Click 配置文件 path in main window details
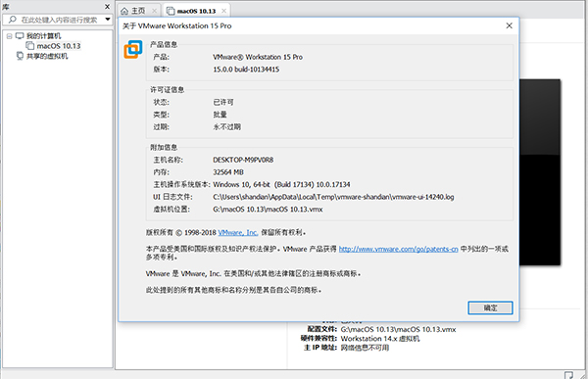 398,329
